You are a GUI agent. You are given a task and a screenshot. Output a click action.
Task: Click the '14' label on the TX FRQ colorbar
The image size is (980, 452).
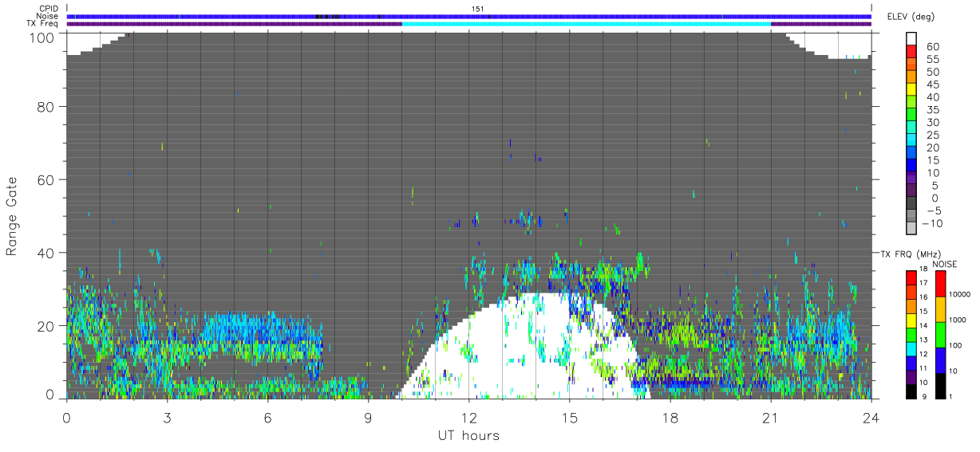(923, 325)
